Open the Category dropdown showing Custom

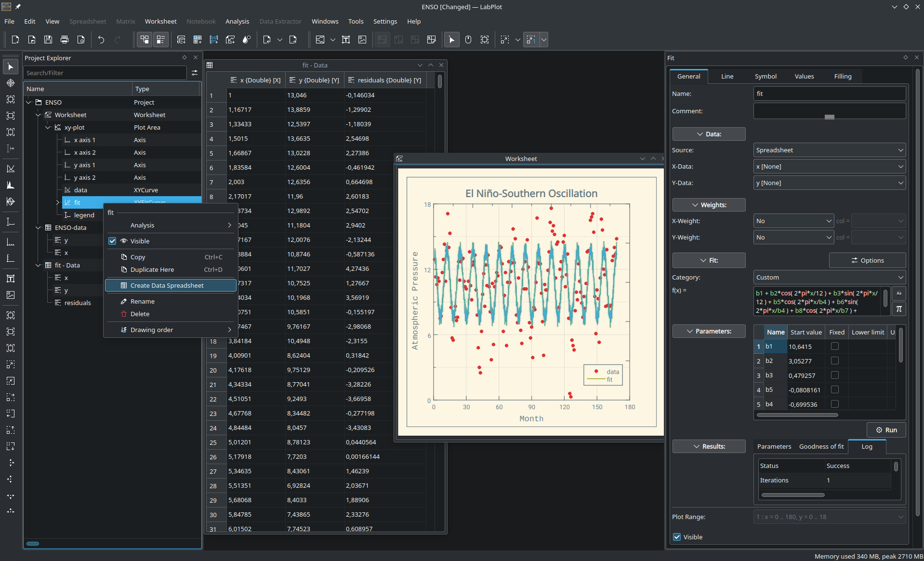coord(829,277)
